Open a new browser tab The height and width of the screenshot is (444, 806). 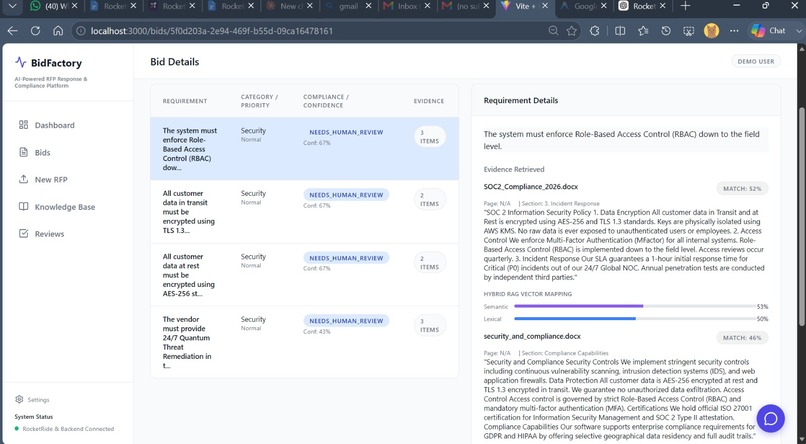pos(685,6)
